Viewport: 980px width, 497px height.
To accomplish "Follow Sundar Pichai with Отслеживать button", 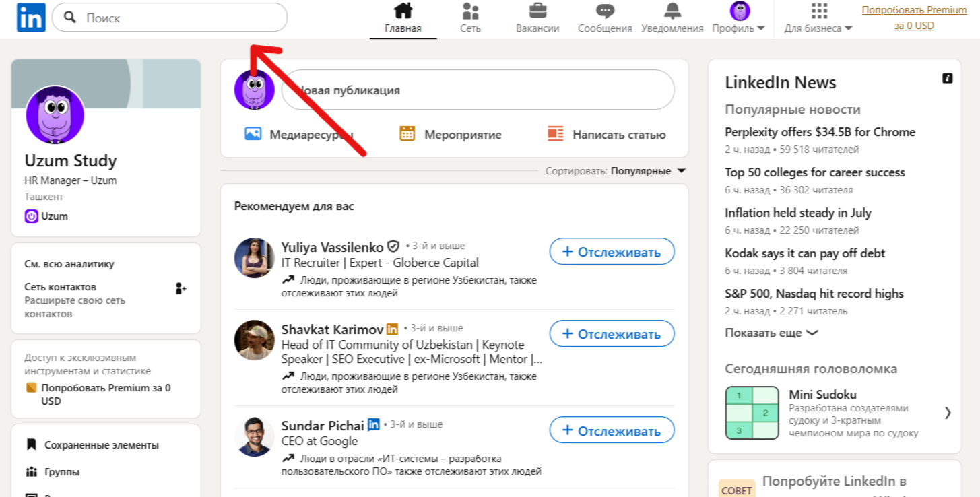I will (x=612, y=430).
